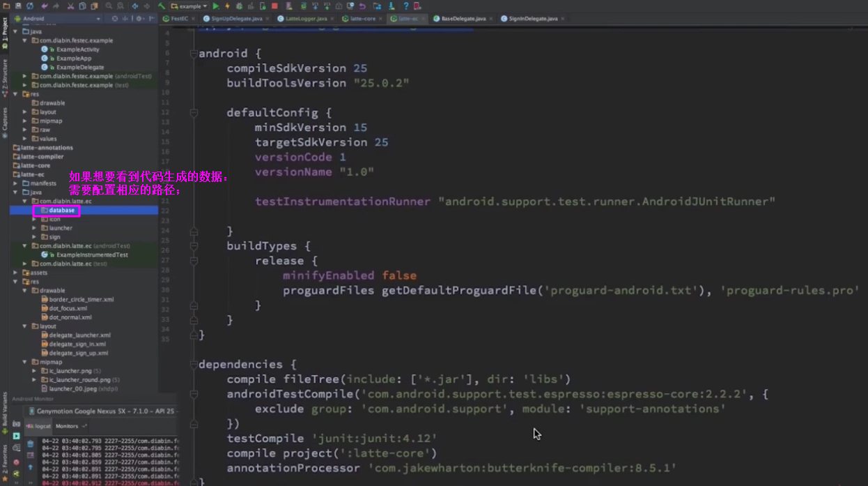Close the SignUpDelegate.java tab
Viewport: 868px width, 486px height.
coord(267,19)
